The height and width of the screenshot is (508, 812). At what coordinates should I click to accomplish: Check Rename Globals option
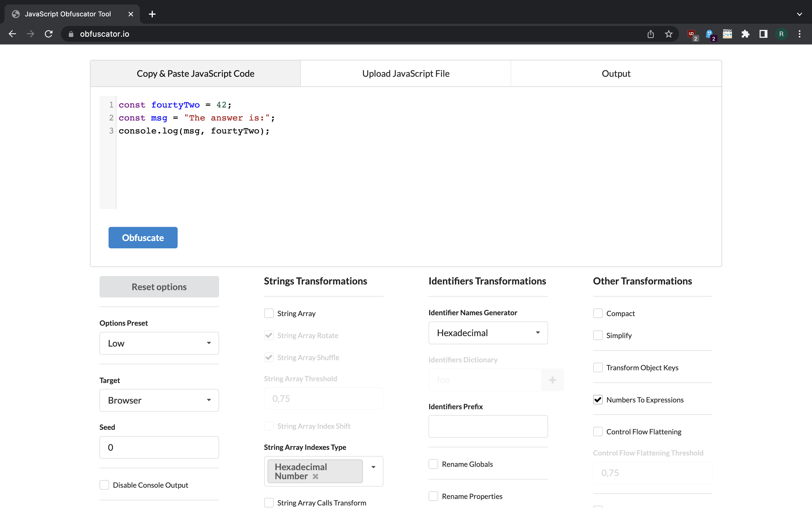433,464
